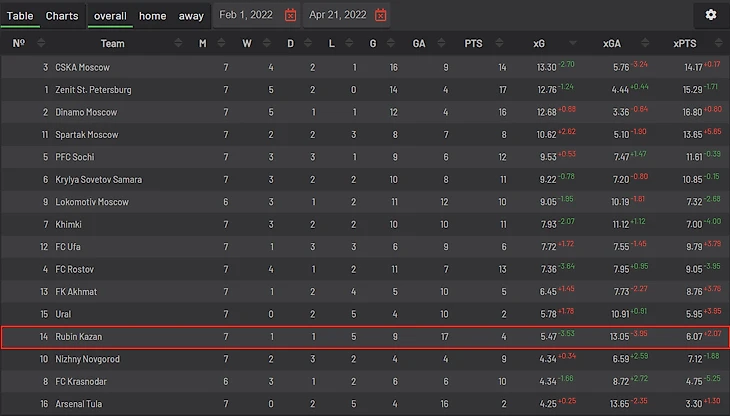Sort by the GA column header
Image resolution: width=730 pixels, height=416 pixels.
(419, 43)
